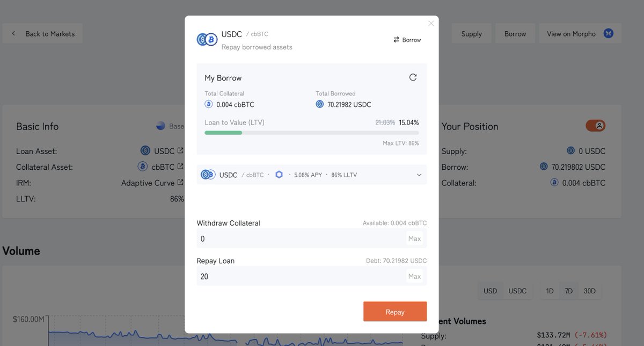The width and height of the screenshot is (644, 346).
Task: Switch volume unit to USD
Action: pos(491,291)
